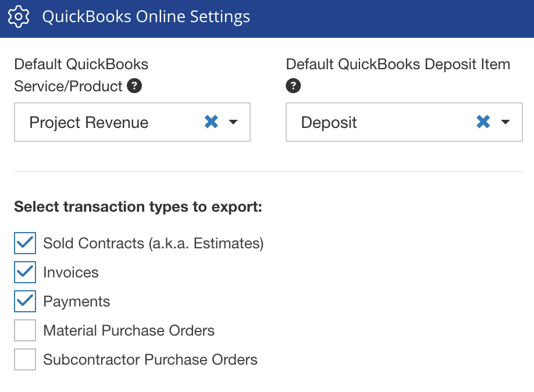Expand the Project Revenue dropdown arrow
Viewport: 534px width, 392px height.
(233, 122)
